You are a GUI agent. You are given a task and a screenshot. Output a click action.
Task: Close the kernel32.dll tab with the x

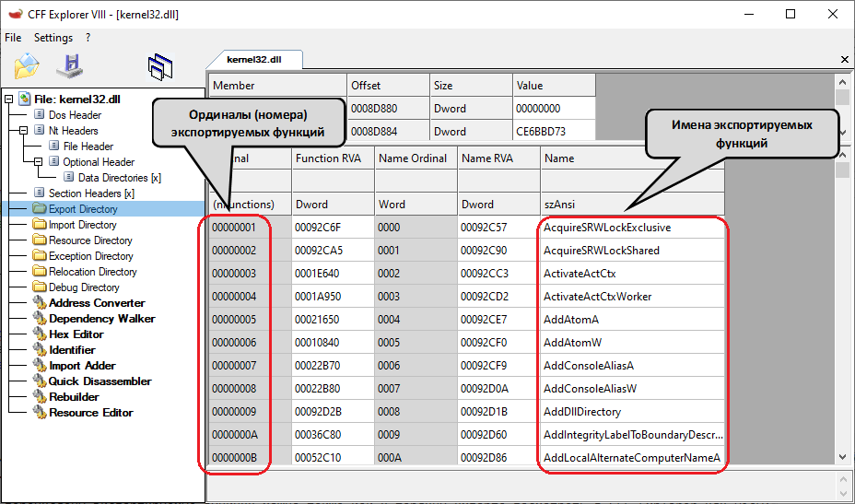pos(845,60)
